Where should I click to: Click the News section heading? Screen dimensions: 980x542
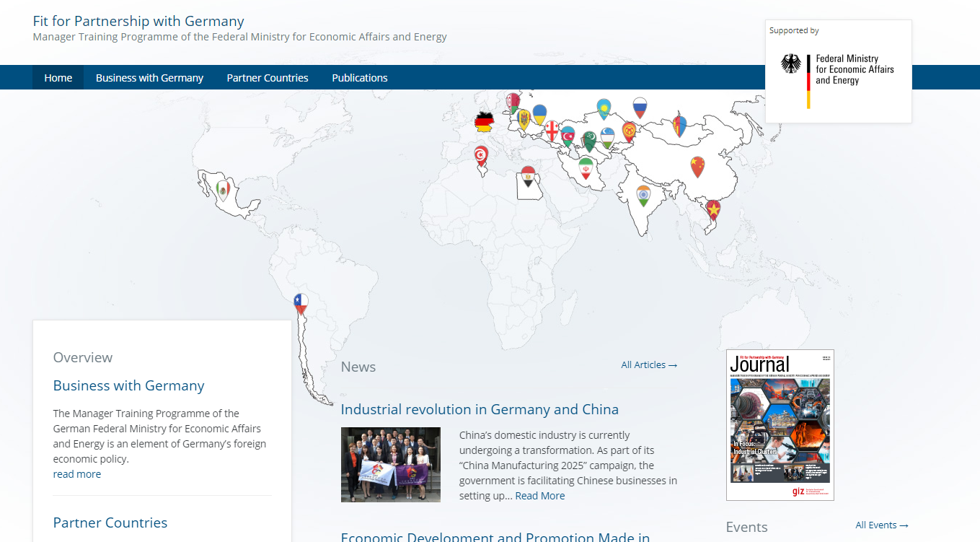click(x=358, y=367)
